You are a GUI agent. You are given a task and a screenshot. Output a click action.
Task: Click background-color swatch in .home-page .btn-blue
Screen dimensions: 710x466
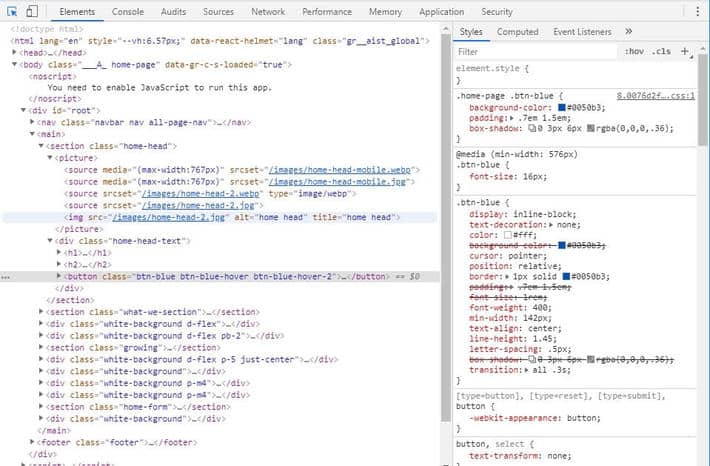tap(562, 108)
